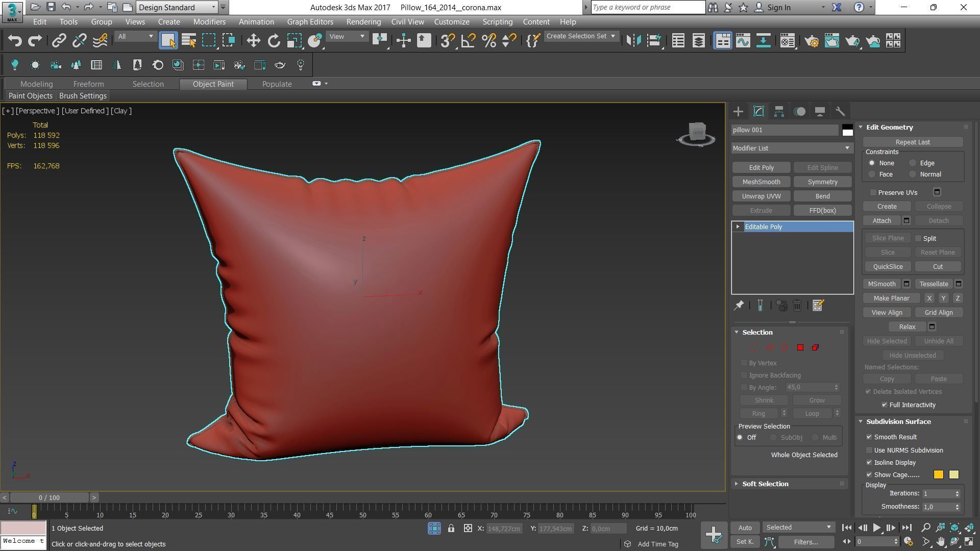Click the Unwrap UVW button
Viewport: 980px width, 551px height.
(x=761, y=196)
